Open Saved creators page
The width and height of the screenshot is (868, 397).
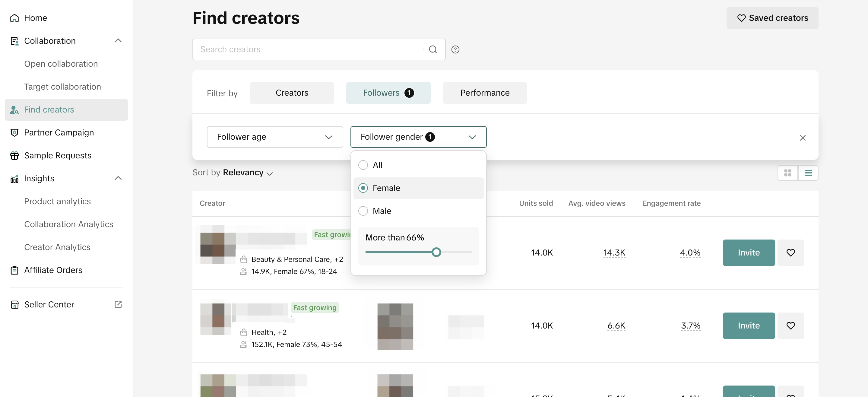click(x=772, y=18)
